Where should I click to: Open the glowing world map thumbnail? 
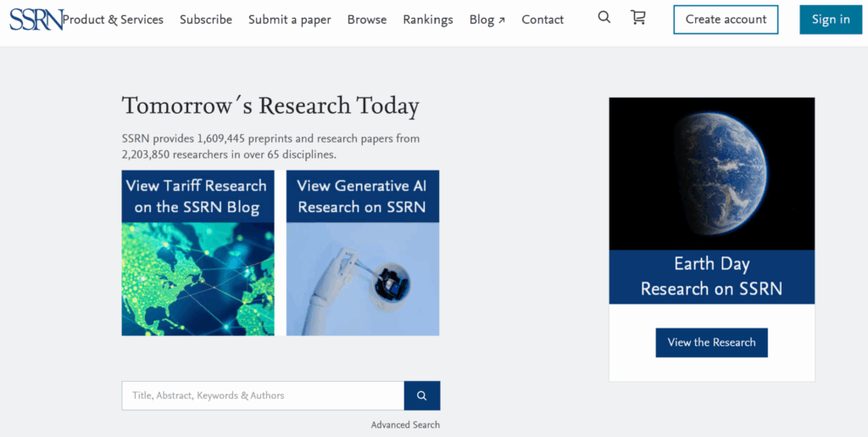pos(198,279)
